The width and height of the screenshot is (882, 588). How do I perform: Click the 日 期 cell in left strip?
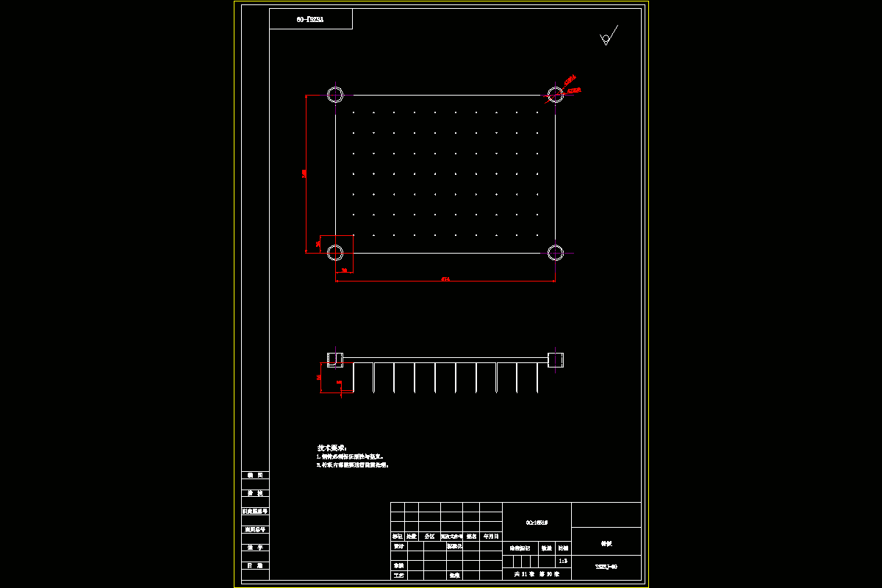pos(255,566)
